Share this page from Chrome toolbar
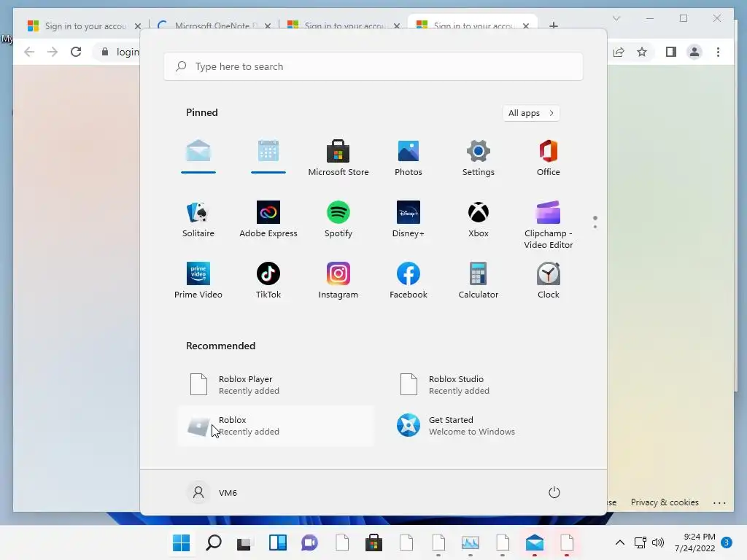 [619, 52]
